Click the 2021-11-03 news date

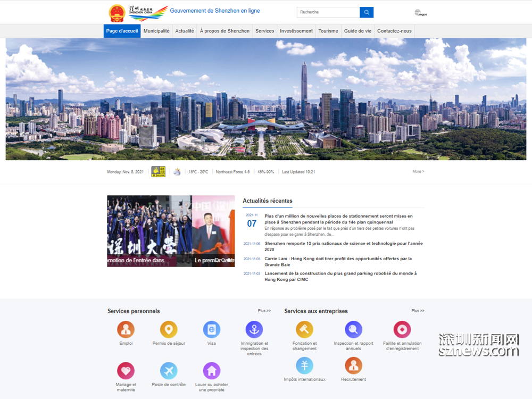[252, 273]
